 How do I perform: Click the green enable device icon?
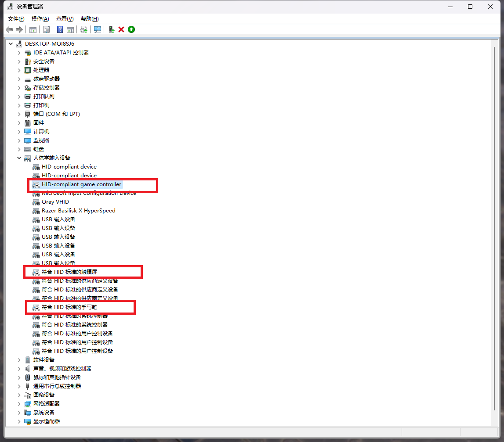coord(131,29)
